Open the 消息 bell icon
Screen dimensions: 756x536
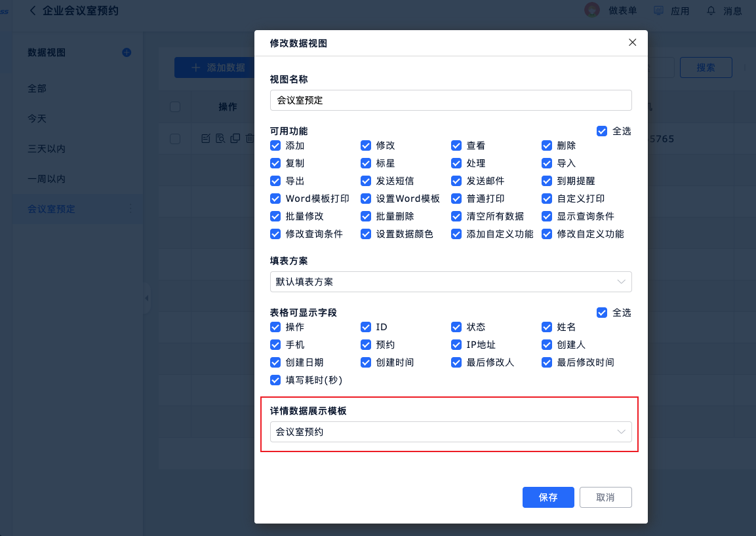pyautogui.click(x=711, y=10)
